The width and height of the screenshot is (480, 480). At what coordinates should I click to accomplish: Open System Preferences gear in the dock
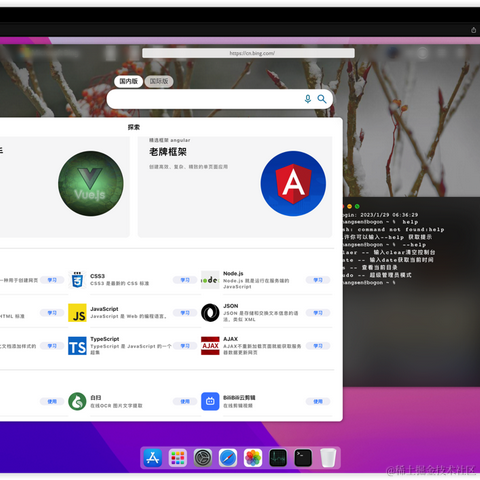[203, 458]
